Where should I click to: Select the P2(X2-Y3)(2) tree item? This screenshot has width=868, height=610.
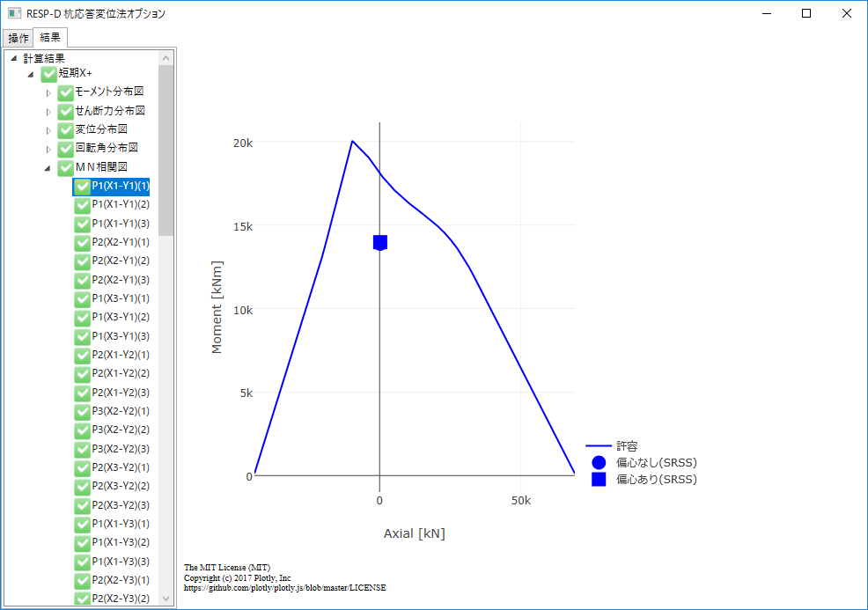pos(121,599)
